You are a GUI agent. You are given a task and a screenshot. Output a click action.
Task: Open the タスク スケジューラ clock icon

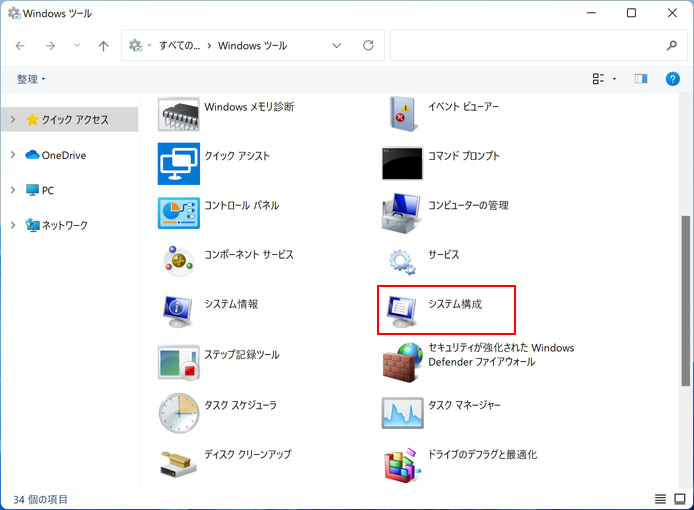pos(178,413)
